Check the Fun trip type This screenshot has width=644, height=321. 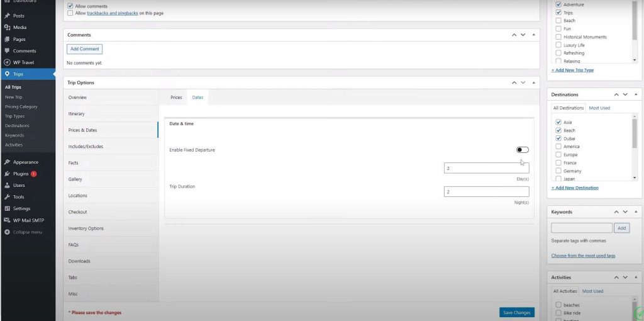coord(558,29)
